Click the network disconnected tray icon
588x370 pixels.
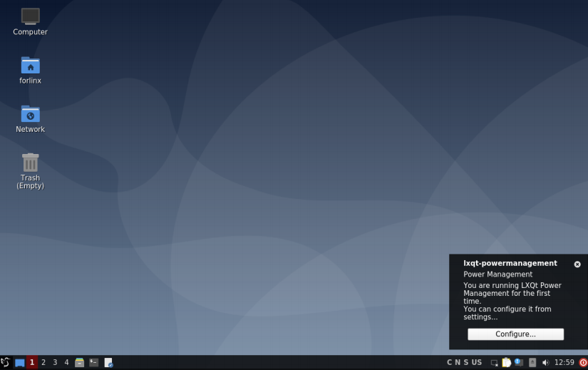click(x=494, y=363)
